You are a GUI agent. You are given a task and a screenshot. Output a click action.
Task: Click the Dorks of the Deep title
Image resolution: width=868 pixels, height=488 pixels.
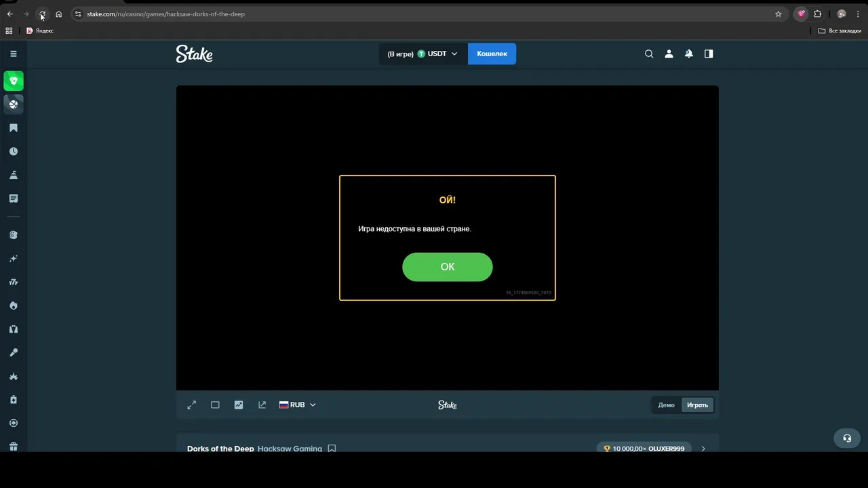[220, 449]
